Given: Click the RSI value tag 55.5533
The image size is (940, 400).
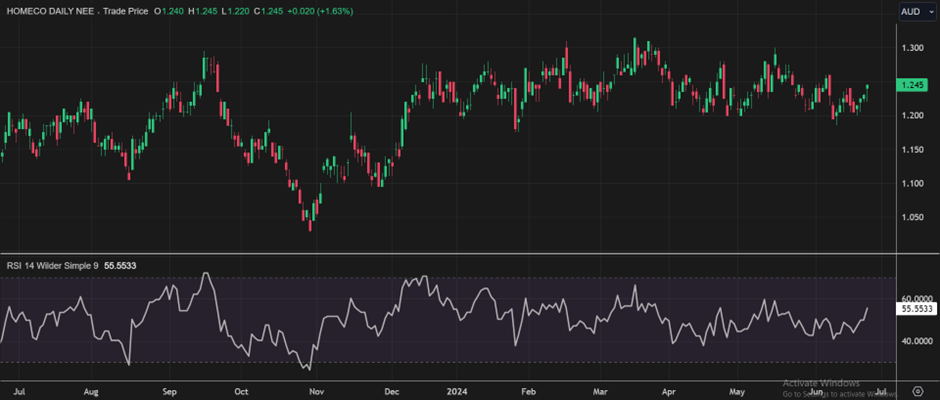Looking at the screenshot, I should [917, 310].
